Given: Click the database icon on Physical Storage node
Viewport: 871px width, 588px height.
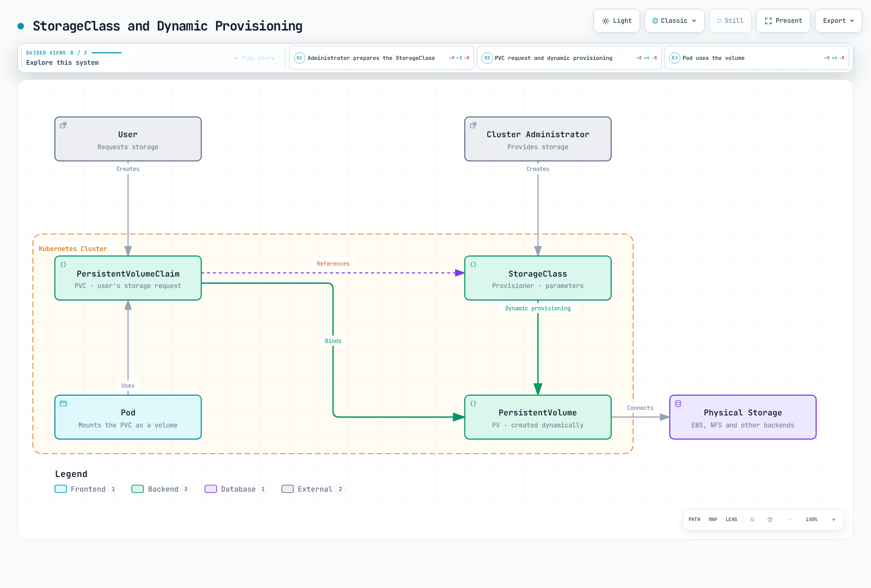Looking at the screenshot, I should pyautogui.click(x=678, y=403).
